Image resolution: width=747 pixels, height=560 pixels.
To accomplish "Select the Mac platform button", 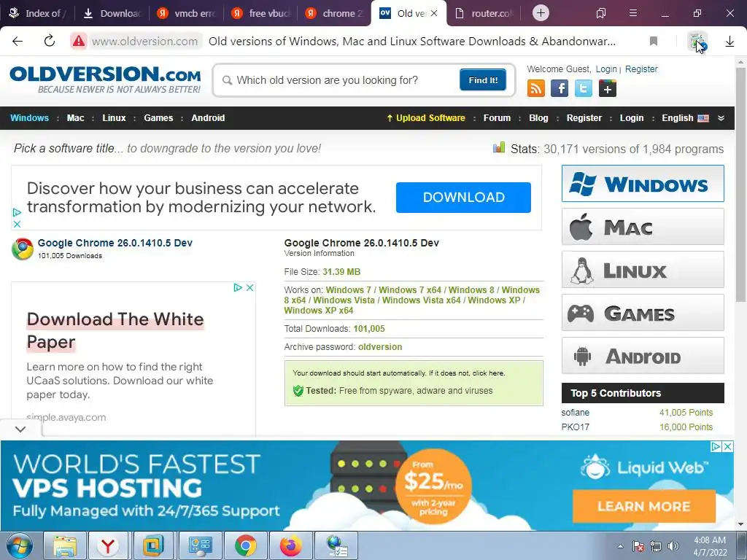I will (x=643, y=227).
